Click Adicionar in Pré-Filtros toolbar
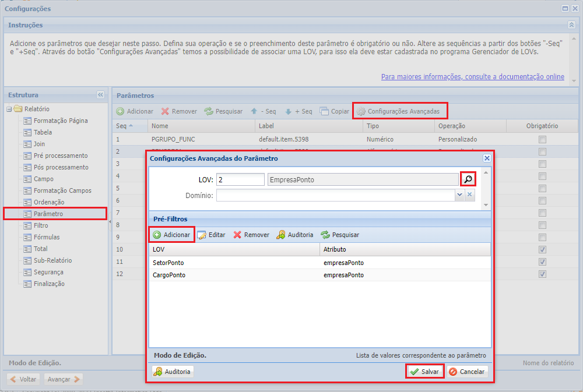Viewport: 583px width, 392px height. [171, 235]
